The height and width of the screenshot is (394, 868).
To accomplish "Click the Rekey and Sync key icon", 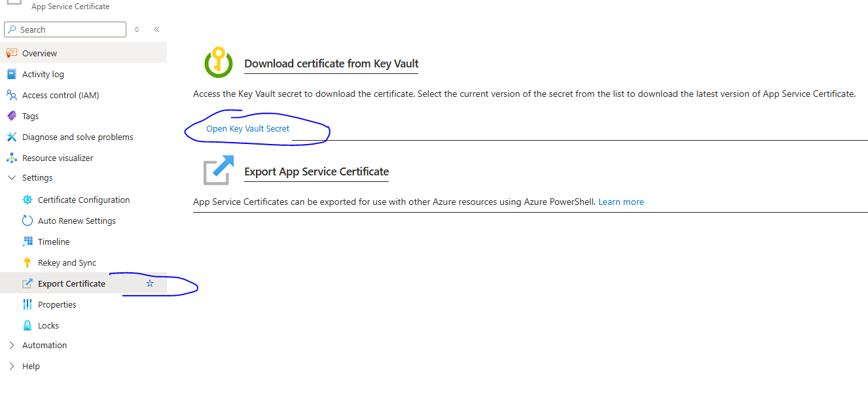I will click(x=27, y=262).
